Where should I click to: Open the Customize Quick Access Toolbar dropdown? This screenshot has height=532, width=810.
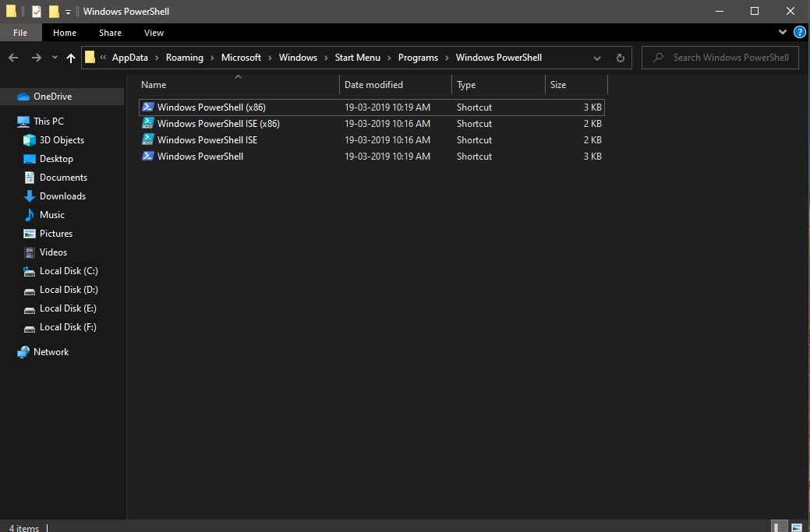[x=69, y=12]
